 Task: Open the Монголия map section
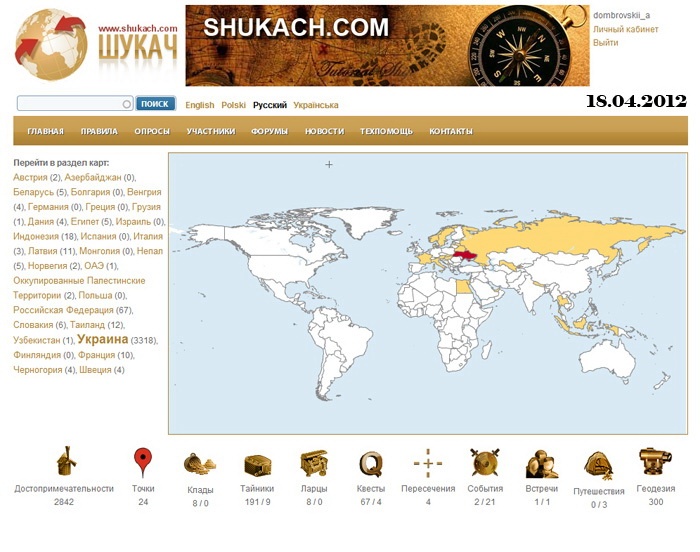coord(100,251)
